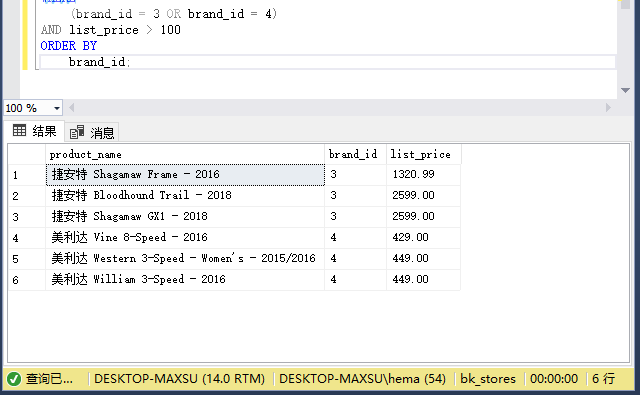This screenshot has width=640, height=395.
Task: Open the 消息 messages tab
Action: (92, 132)
